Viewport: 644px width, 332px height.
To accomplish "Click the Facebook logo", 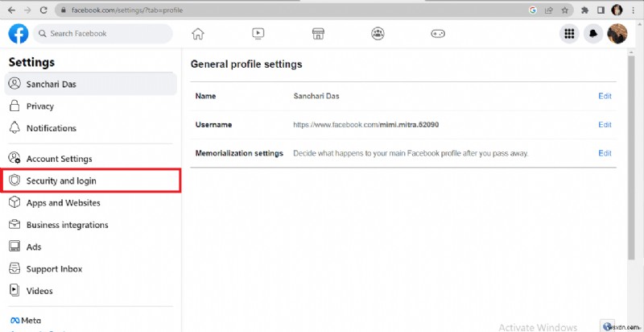I will click(19, 34).
